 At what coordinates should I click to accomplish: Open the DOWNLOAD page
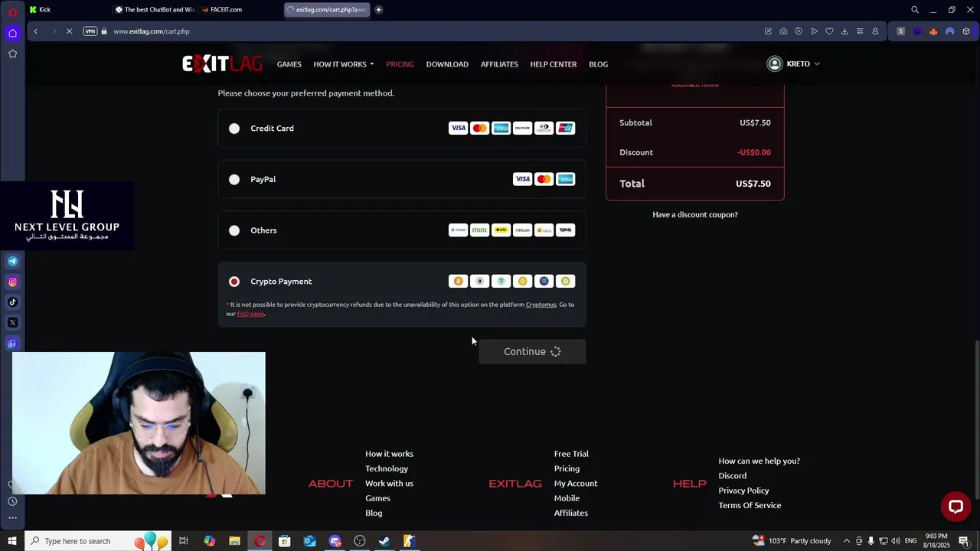[x=447, y=64]
